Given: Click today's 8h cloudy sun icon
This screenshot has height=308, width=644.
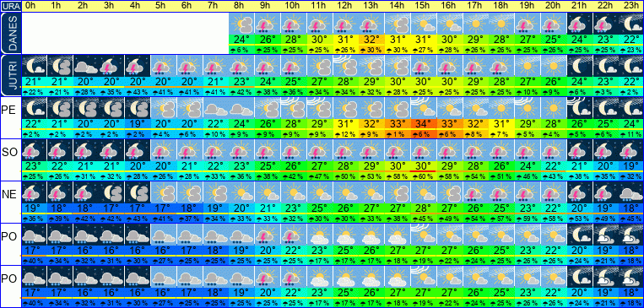Looking at the screenshot, I should (241, 24).
